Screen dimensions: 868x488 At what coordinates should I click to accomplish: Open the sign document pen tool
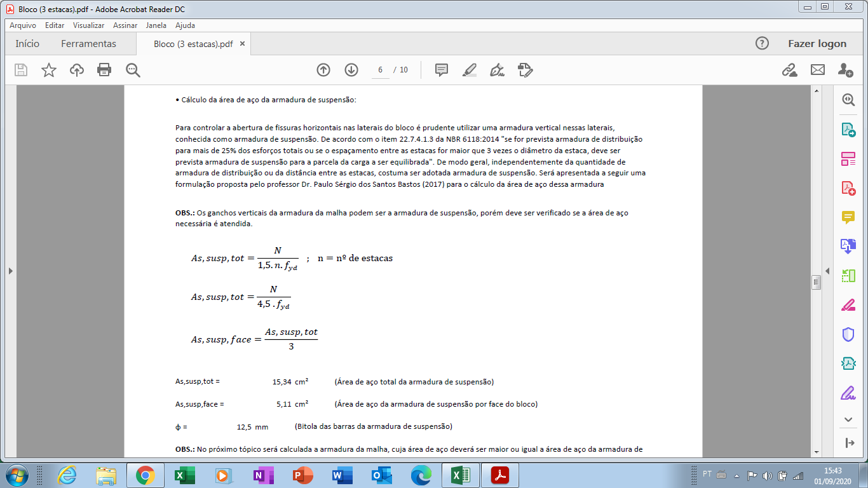(497, 70)
